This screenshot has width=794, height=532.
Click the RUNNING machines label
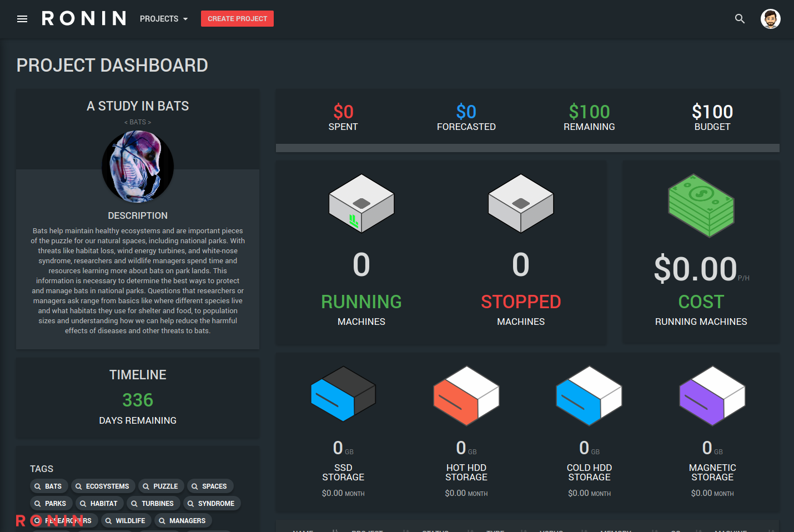[361, 302]
